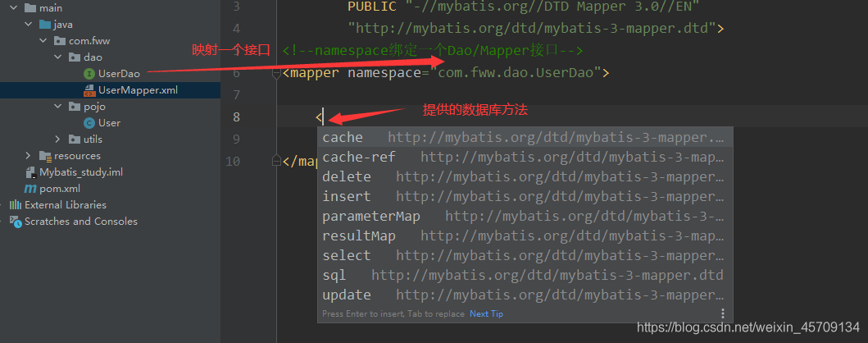Choose insert from completion list
The height and width of the screenshot is (343, 868).
525,196
